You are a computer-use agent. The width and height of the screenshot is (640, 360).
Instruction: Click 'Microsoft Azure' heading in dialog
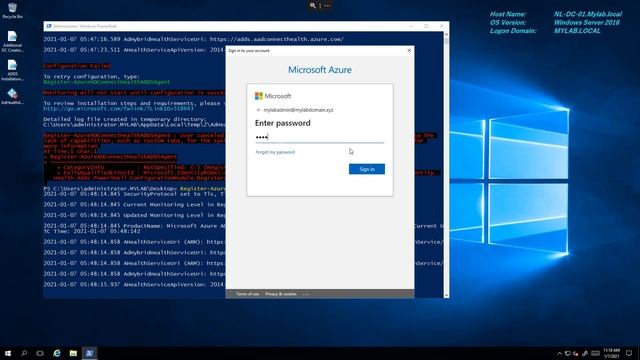pos(320,70)
